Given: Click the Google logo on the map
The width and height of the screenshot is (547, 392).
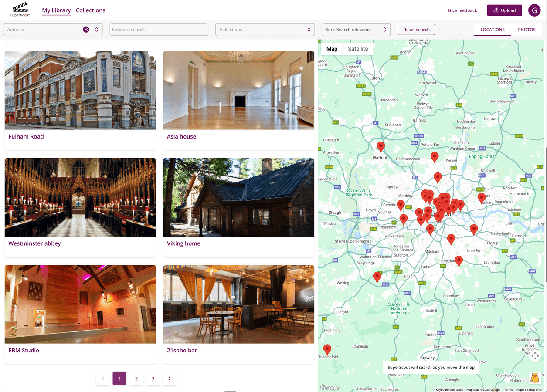Looking at the screenshot, I should 330,387.
